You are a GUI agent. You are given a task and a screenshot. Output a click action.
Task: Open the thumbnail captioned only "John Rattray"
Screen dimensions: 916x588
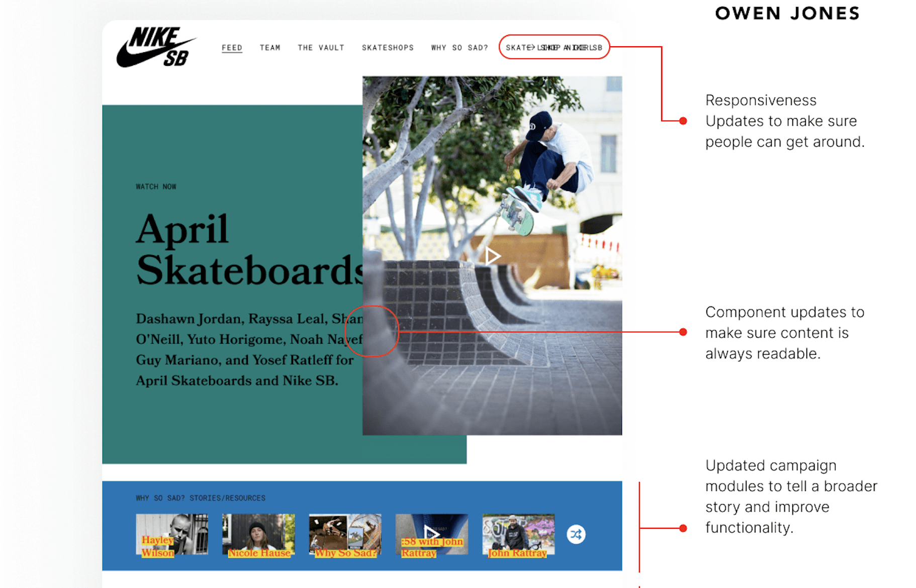[x=518, y=534]
